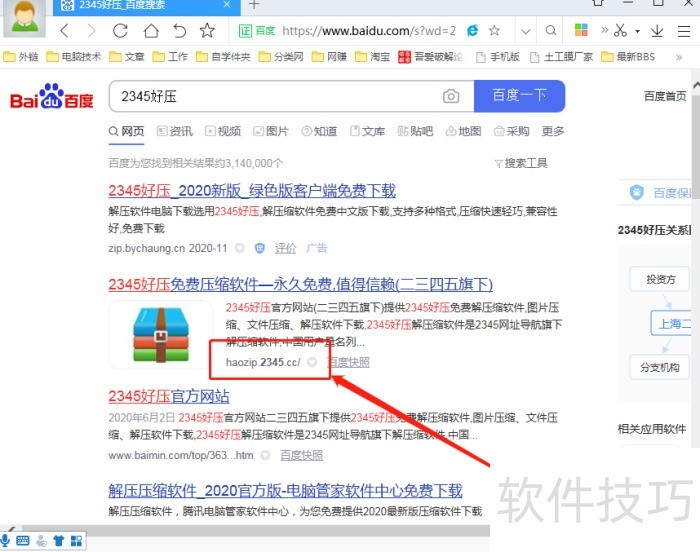Screen dimensions: 700x552
Task: Open the 网赚 bookmark folder
Action: (x=329, y=57)
